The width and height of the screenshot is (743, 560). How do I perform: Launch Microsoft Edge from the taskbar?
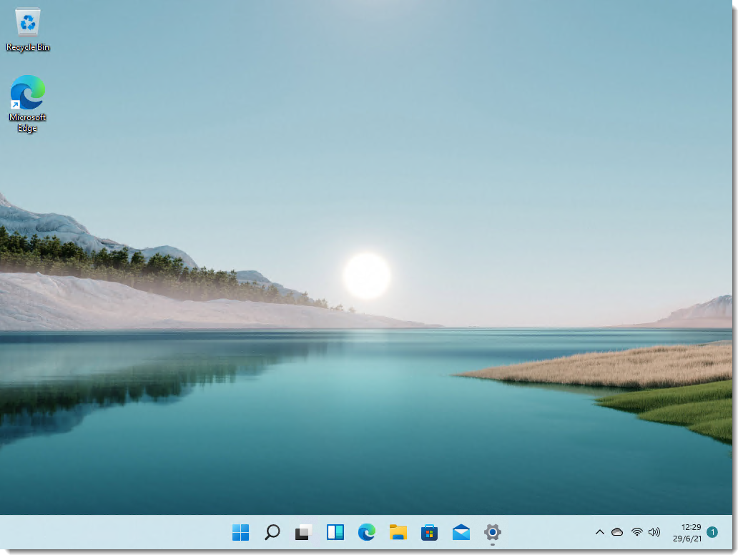click(366, 532)
